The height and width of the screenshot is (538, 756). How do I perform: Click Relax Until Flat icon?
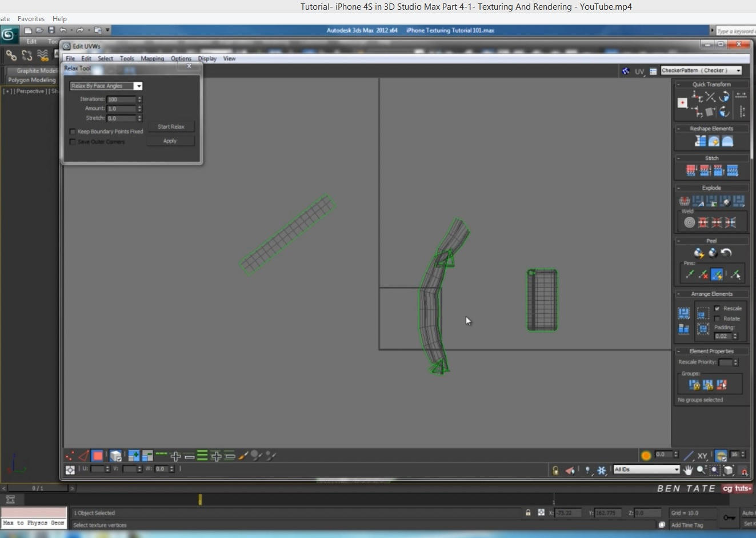(714, 141)
